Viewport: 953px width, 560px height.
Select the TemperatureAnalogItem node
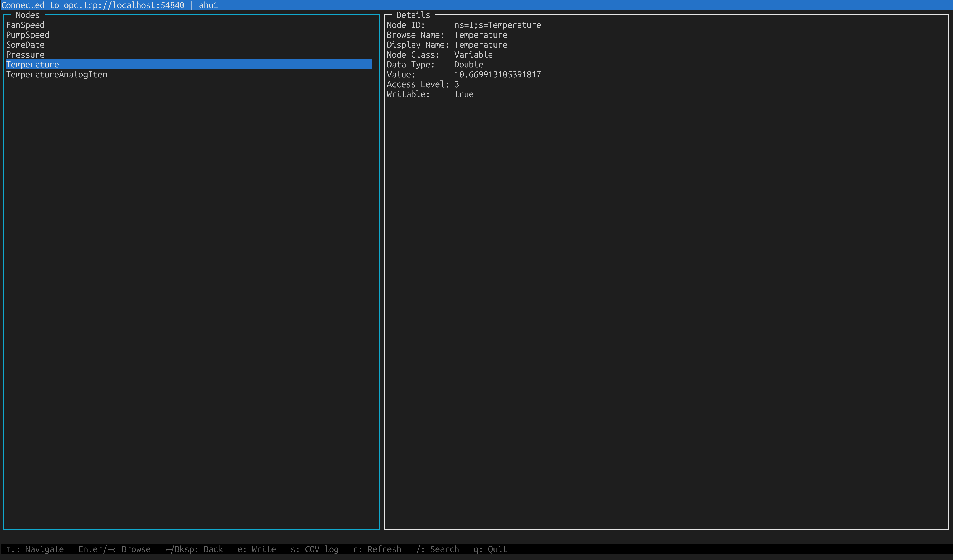tap(57, 75)
